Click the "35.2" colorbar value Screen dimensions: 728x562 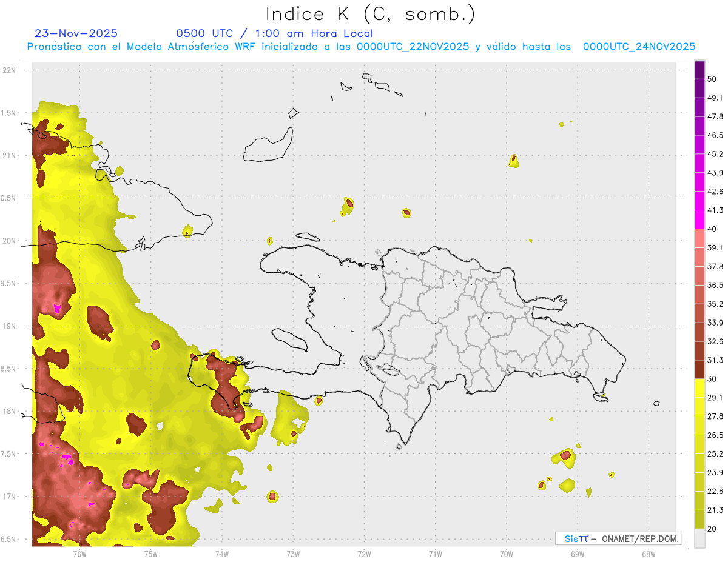[x=715, y=304]
